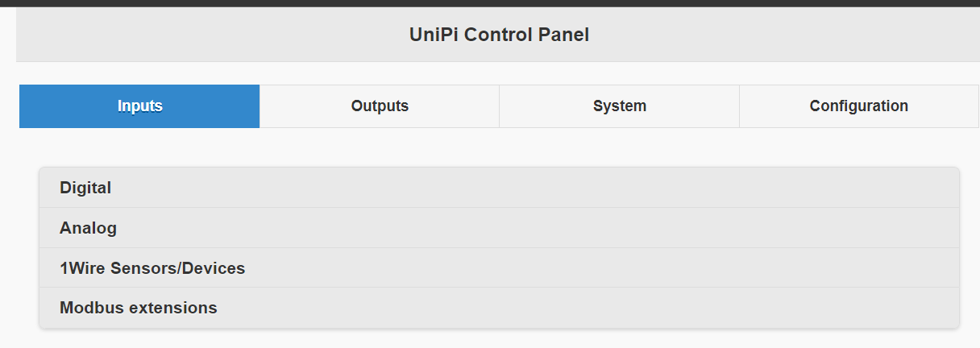Image resolution: width=980 pixels, height=348 pixels.
Task: Click the UniPi Control Panel title
Action: tap(499, 35)
